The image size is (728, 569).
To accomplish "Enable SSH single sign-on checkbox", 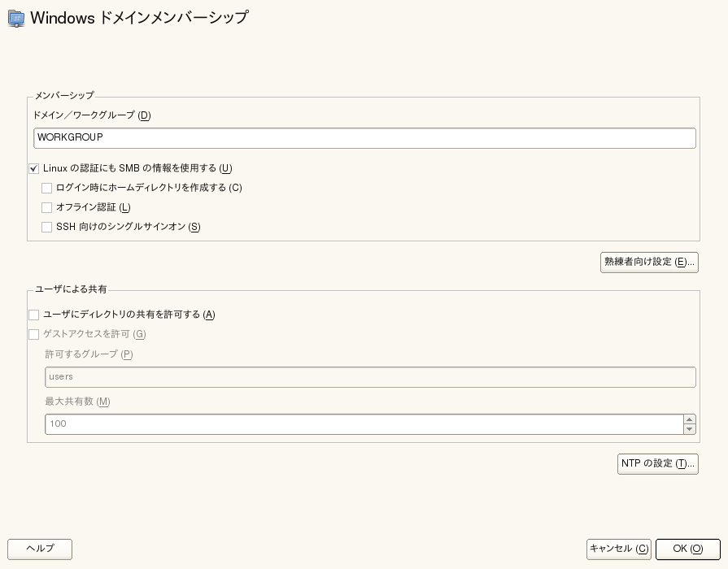I will 47,227.
